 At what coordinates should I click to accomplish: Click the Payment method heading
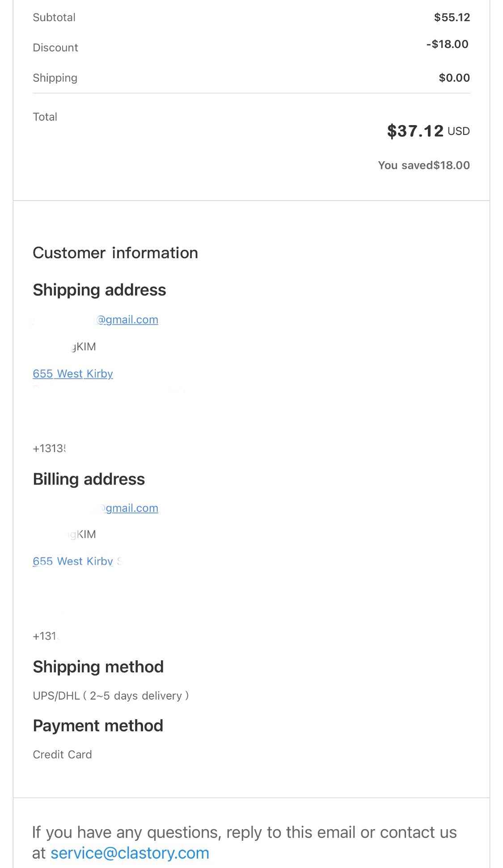(x=98, y=726)
